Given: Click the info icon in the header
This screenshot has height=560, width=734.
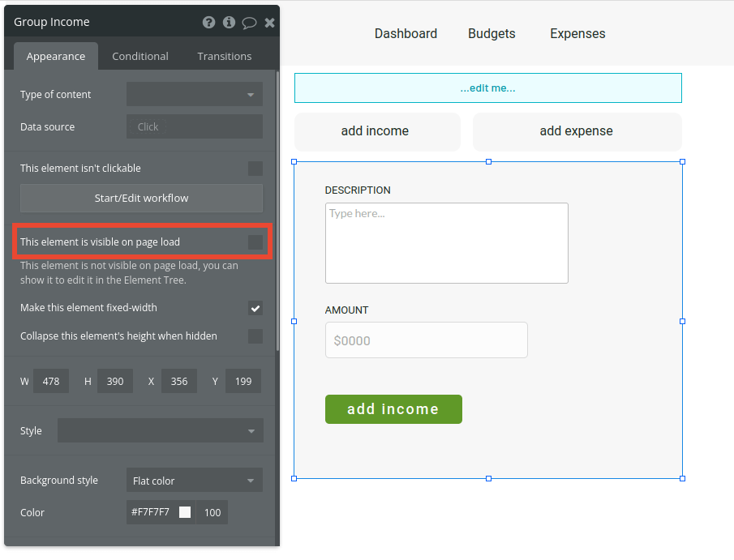Looking at the screenshot, I should pyautogui.click(x=228, y=22).
